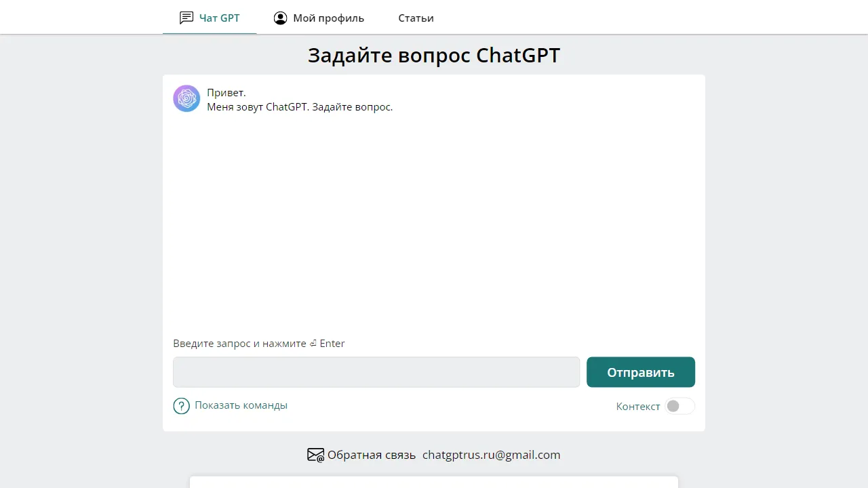Image resolution: width=868 pixels, height=488 pixels.
Task: Click the chatgptrus.ru@gmail.com email address
Action: [x=492, y=455]
